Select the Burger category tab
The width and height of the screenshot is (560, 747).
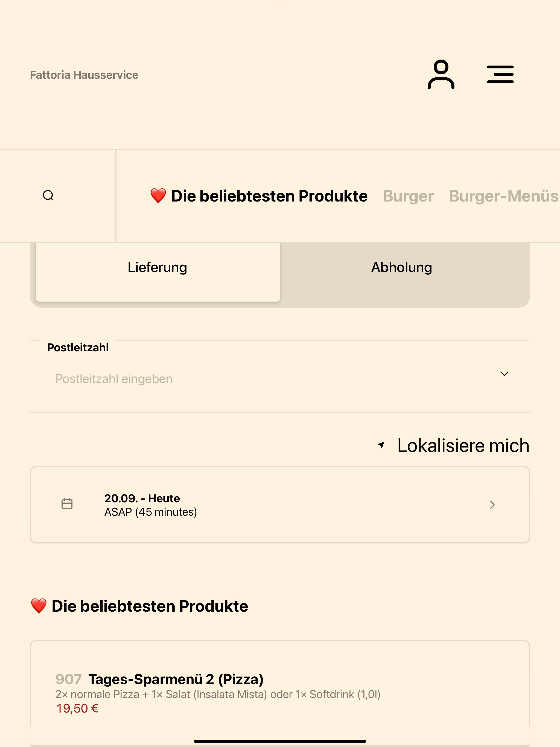tap(408, 196)
